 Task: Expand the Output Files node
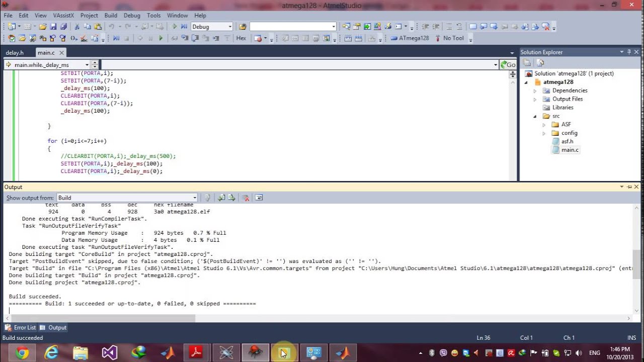[535, 99]
